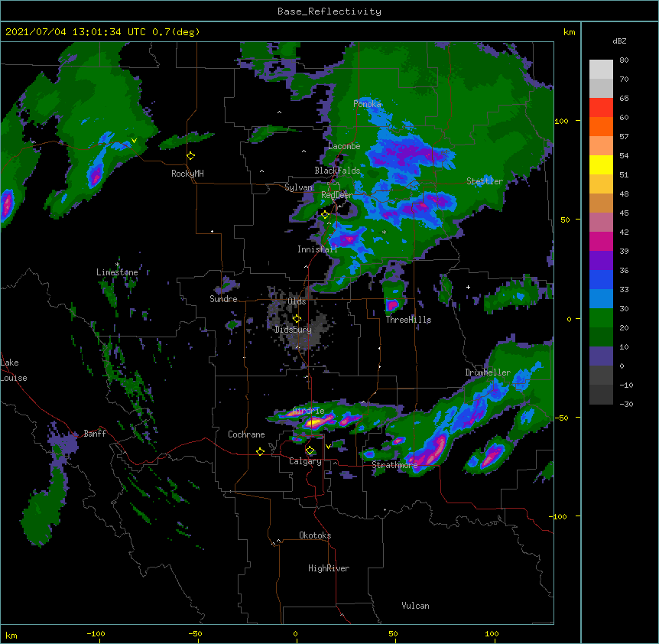Select the bright green 20-30 dBZ legend swatch
Screen dimensions: 659x644
601,318
